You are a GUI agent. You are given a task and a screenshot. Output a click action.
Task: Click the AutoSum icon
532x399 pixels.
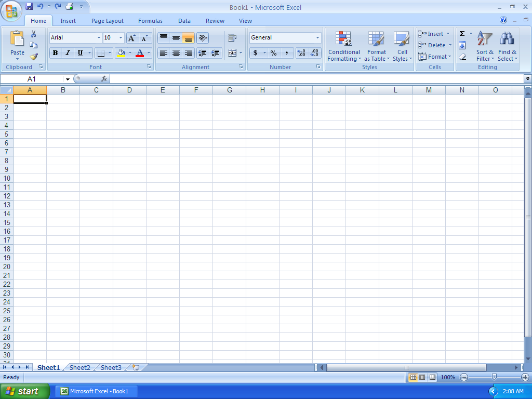coord(462,33)
